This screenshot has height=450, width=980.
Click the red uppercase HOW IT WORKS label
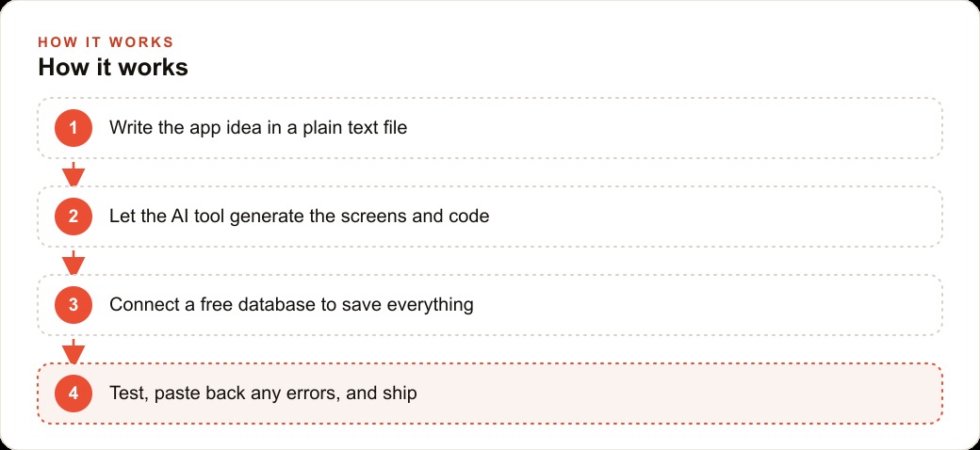click(106, 42)
